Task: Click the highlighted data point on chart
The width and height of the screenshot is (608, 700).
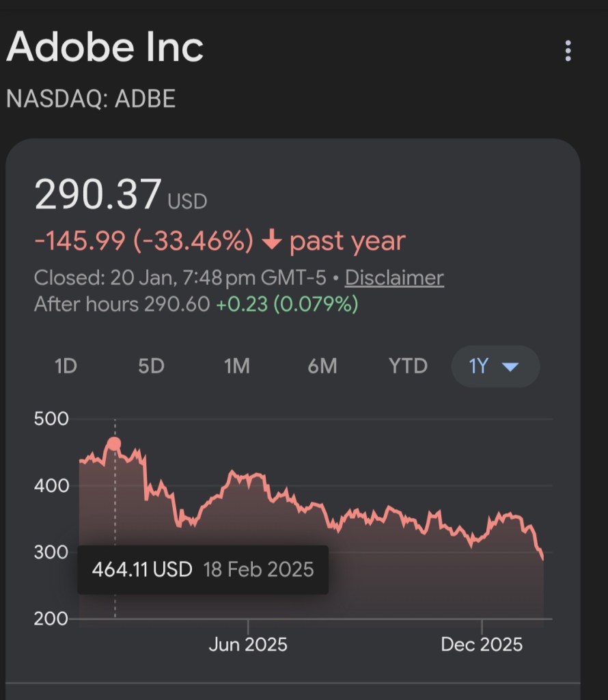Action: point(114,444)
